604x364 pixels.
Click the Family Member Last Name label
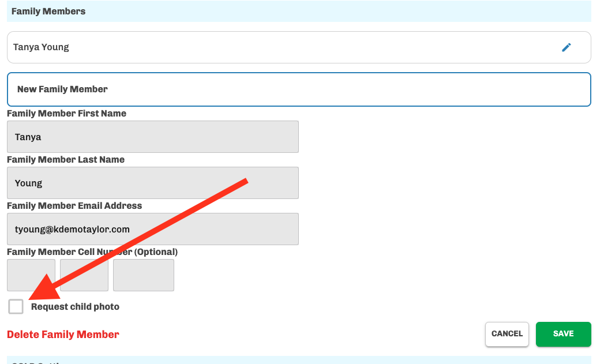pyautogui.click(x=66, y=159)
